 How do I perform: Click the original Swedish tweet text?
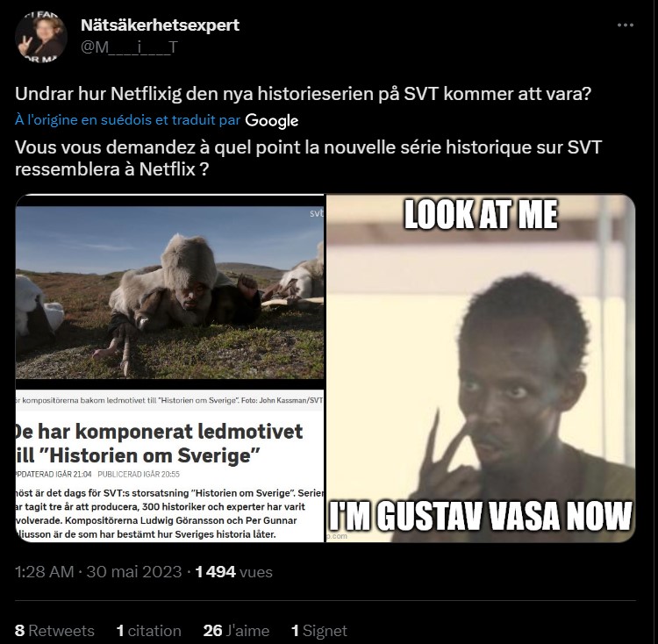point(303,94)
